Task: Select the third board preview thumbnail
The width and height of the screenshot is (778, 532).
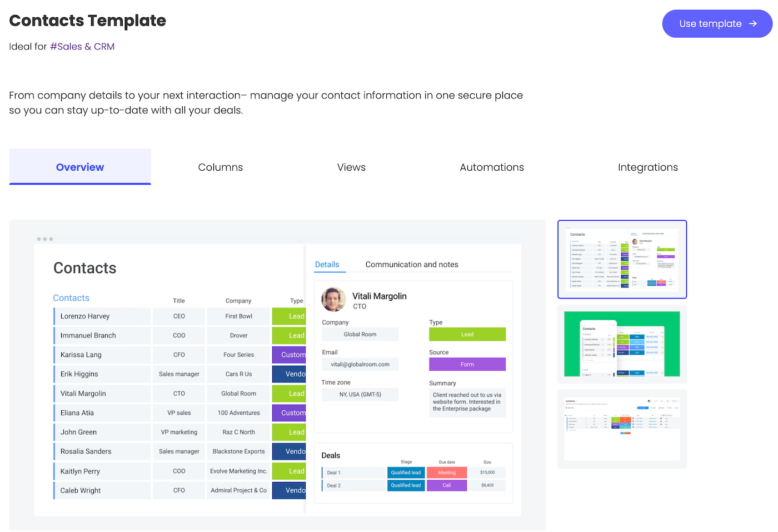Action: point(622,429)
